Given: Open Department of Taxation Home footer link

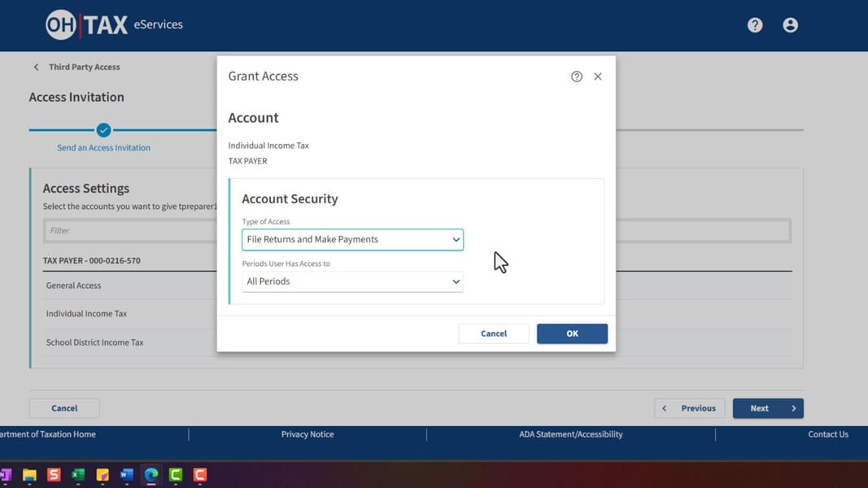Looking at the screenshot, I should point(48,434).
